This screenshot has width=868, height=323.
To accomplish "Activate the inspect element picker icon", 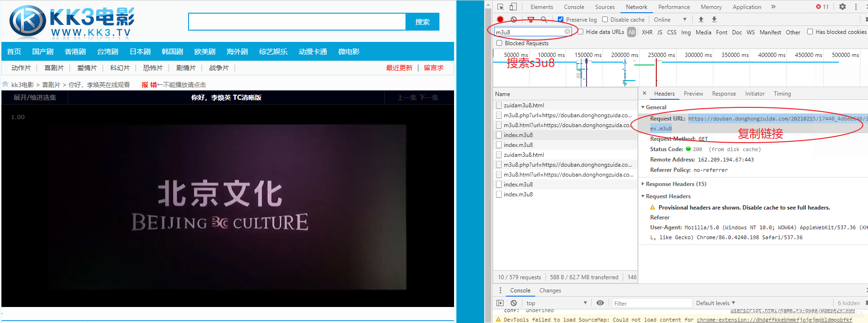I will 501,7.
